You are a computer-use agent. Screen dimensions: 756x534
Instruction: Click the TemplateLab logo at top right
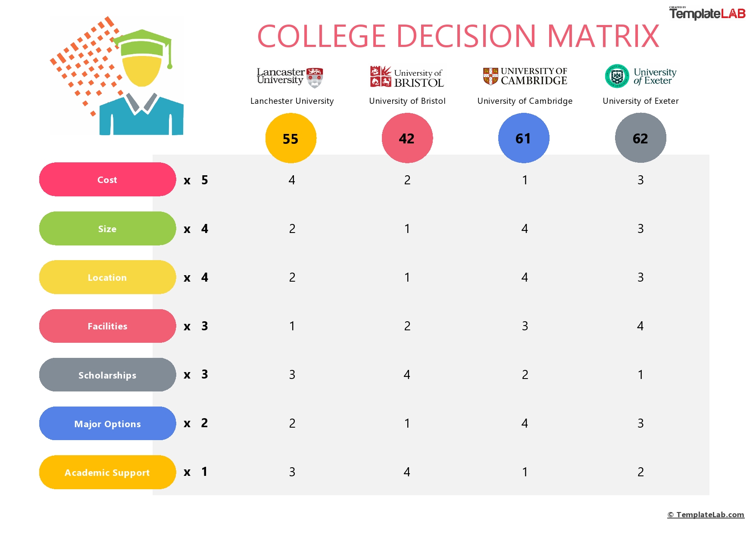coord(707,13)
